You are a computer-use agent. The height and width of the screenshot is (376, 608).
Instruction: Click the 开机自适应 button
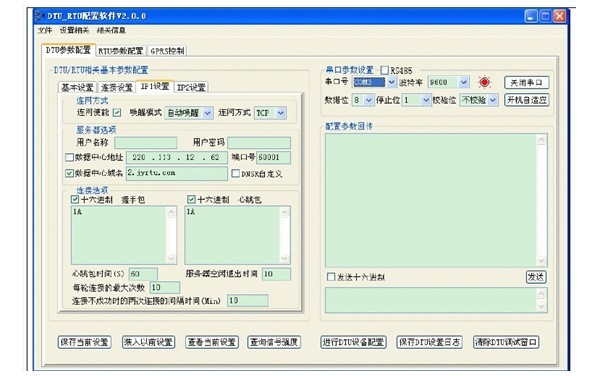(526, 100)
